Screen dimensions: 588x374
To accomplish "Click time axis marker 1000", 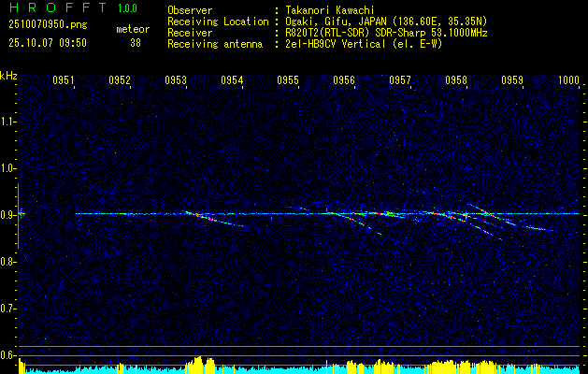I will tap(568, 79).
